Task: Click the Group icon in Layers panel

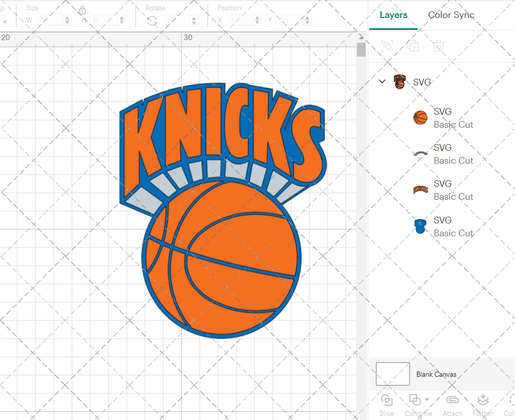Action: (x=388, y=46)
